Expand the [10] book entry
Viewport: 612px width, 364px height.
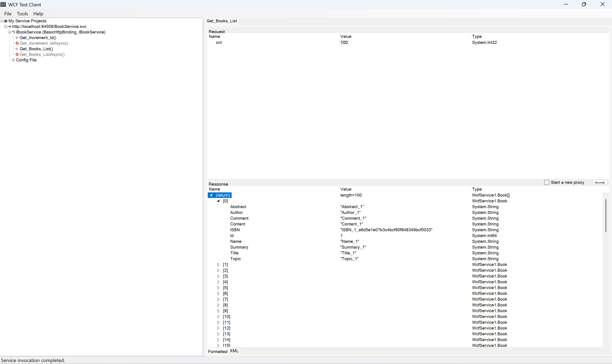coord(218,317)
